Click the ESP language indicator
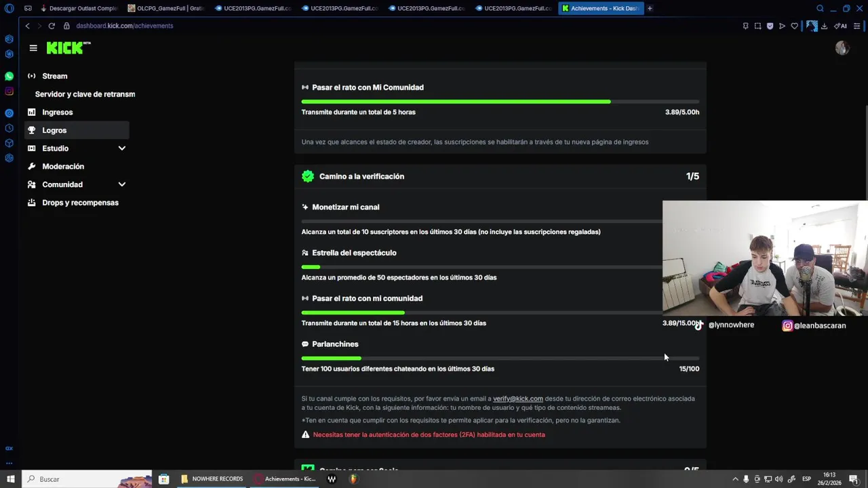The width and height of the screenshot is (868, 488). click(807, 479)
